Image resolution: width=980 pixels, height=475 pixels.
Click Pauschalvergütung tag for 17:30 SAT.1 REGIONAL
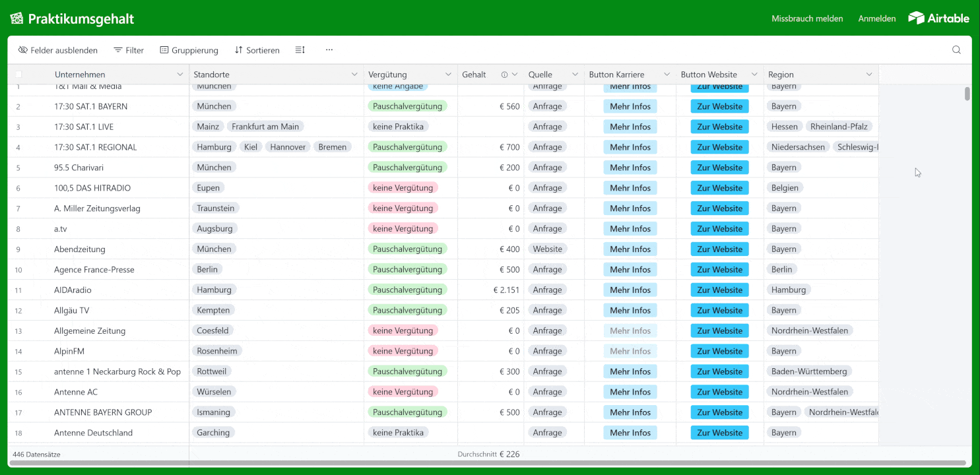(x=407, y=147)
